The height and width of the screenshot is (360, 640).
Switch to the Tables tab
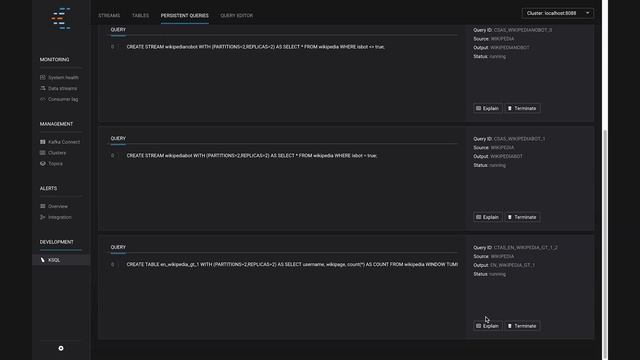140,16
